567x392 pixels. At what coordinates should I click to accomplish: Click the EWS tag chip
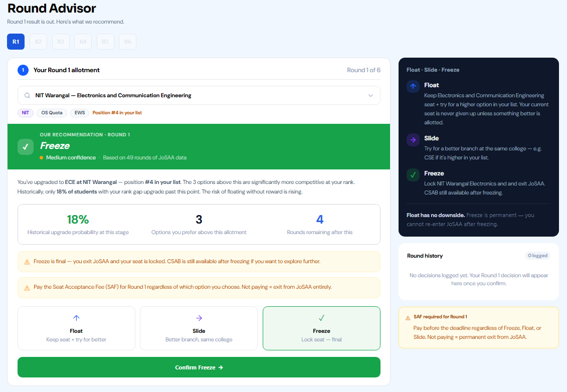[x=80, y=113]
